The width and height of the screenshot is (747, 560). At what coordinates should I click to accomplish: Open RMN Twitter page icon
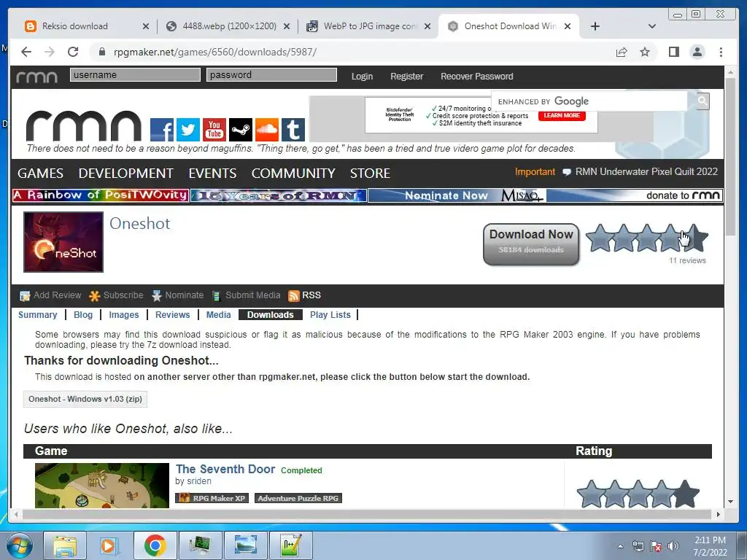click(x=188, y=130)
